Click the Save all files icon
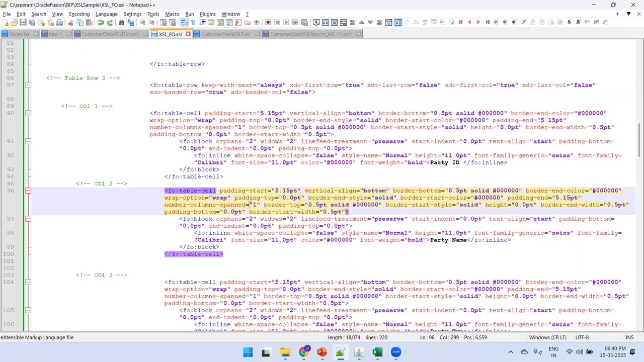 pos(32,22)
